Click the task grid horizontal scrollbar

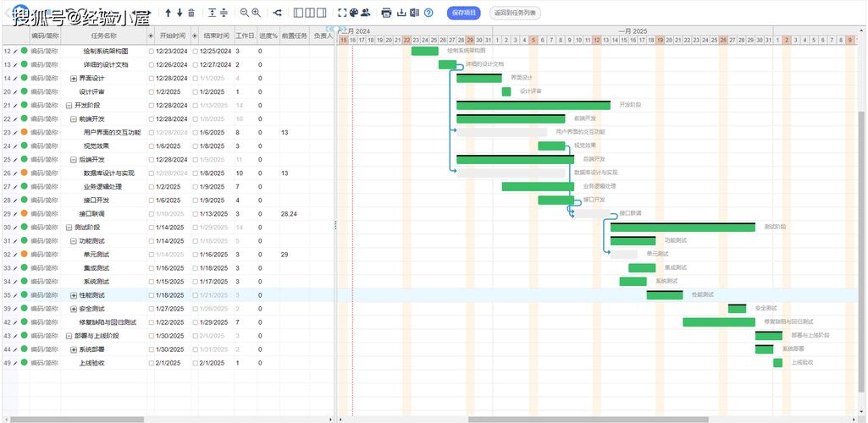click(76, 420)
